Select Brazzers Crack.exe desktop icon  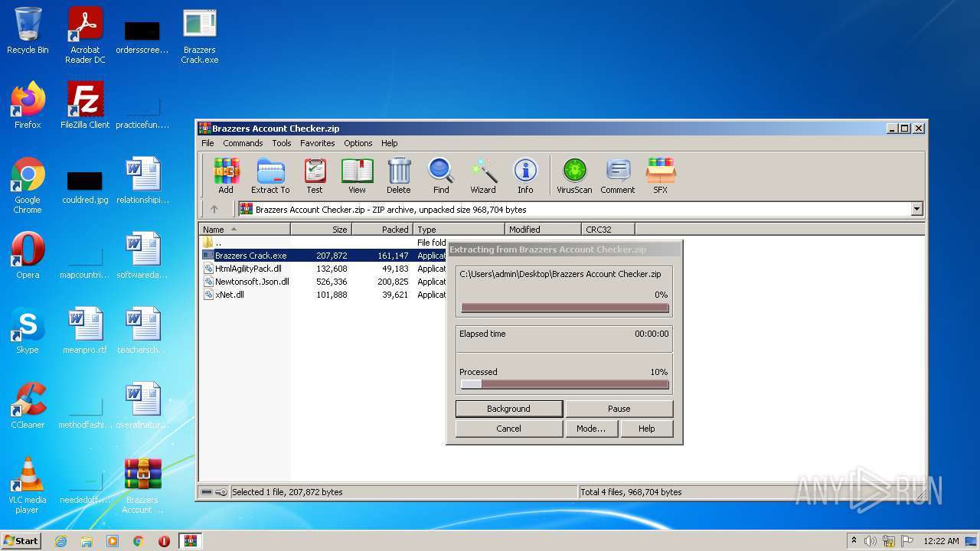pos(200,35)
